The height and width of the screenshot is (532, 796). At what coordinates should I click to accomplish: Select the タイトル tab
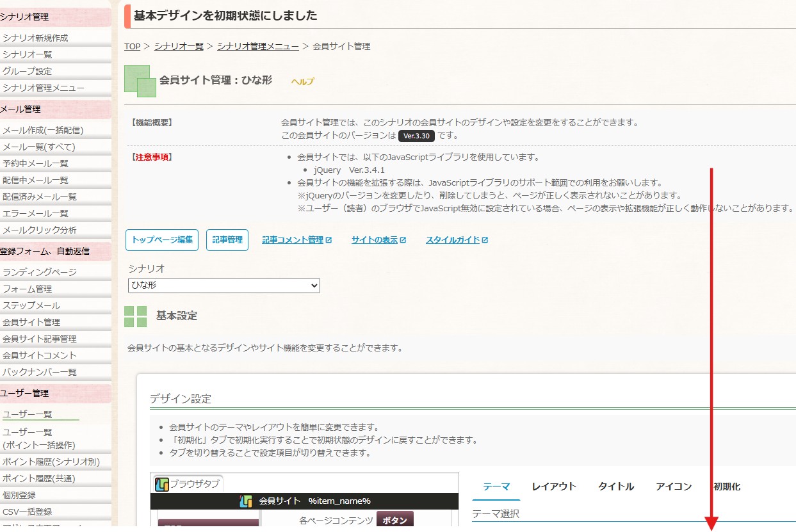(x=616, y=487)
